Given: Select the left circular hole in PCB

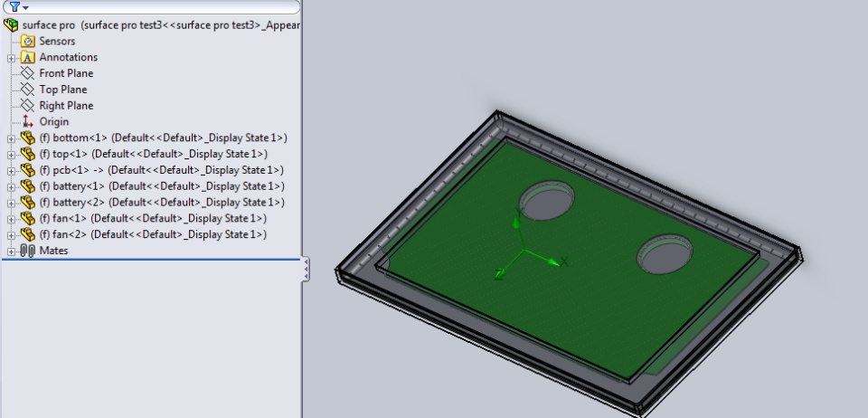Looking at the screenshot, I should (x=547, y=200).
